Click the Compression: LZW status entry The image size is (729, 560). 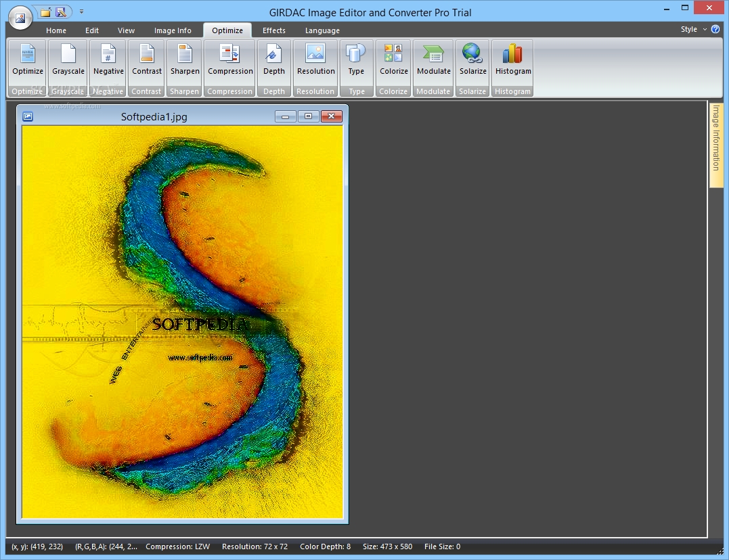(177, 546)
